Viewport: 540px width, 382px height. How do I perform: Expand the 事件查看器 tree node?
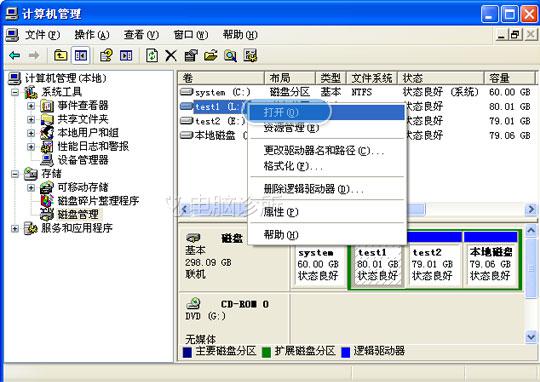(x=31, y=106)
